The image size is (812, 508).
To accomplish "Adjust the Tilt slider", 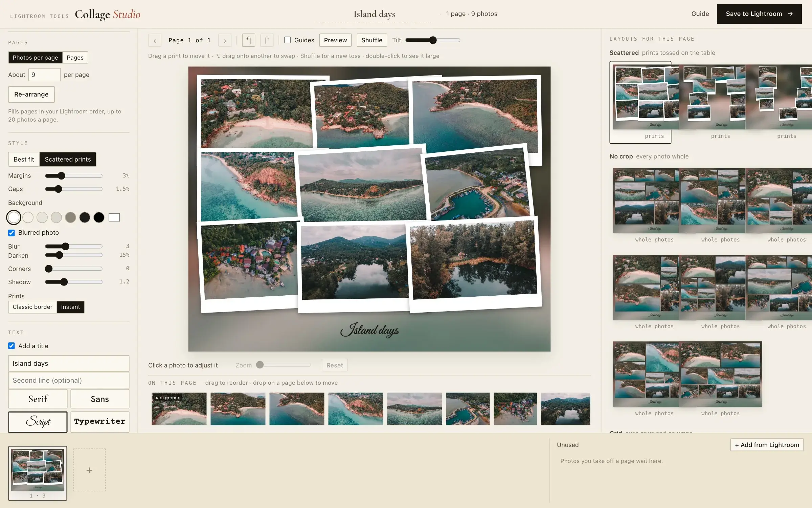I will click(433, 40).
